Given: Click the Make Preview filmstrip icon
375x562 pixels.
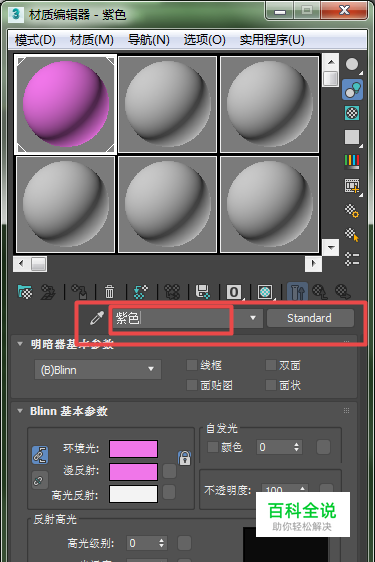Looking at the screenshot, I should pyautogui.click(x=352, y=186).
